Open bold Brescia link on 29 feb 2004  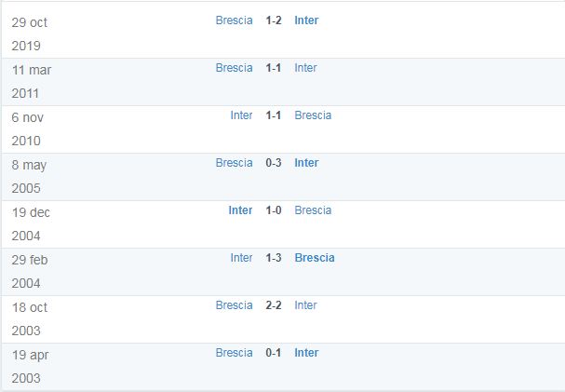point(315,258)
